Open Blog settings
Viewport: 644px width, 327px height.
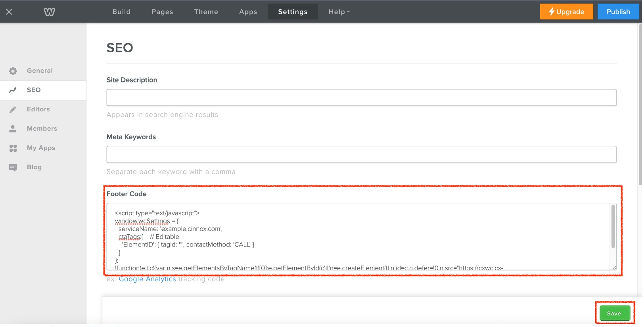tap(43, 167)
